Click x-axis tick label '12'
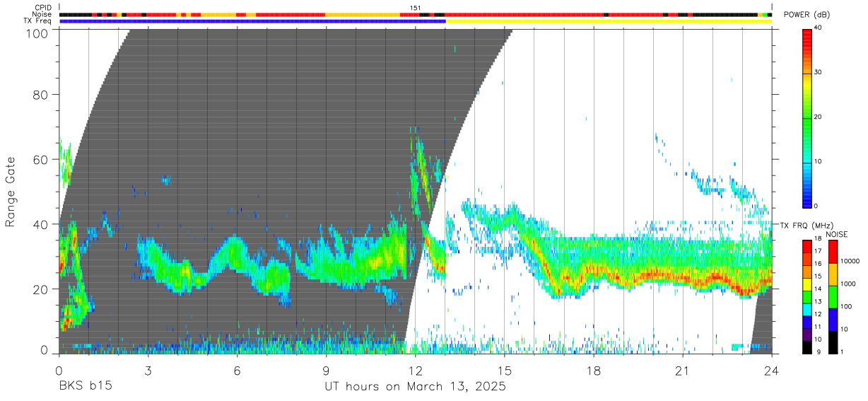868x401 pixels. coord(415,371)
